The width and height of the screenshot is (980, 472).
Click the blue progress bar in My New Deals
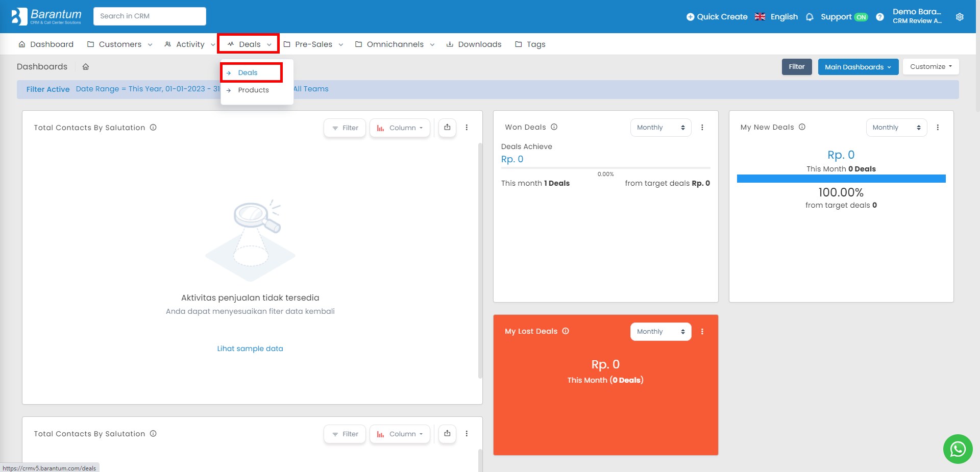point(841,179)
